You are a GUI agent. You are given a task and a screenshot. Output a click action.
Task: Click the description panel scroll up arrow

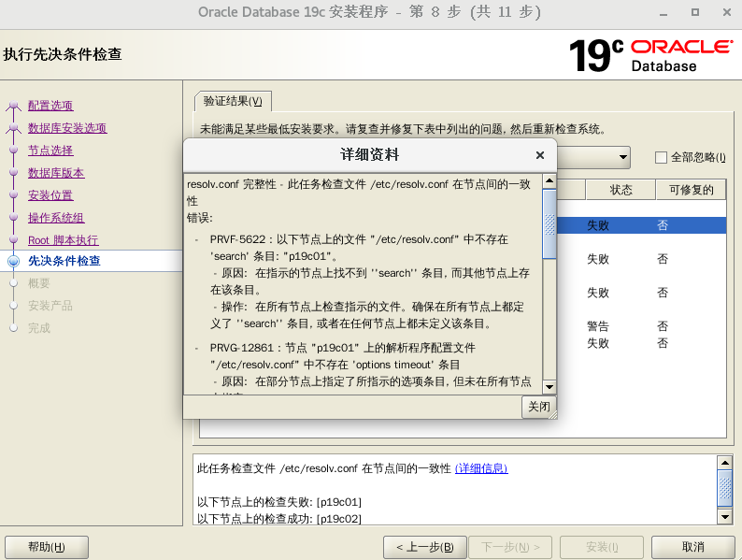tap(724, 462)
